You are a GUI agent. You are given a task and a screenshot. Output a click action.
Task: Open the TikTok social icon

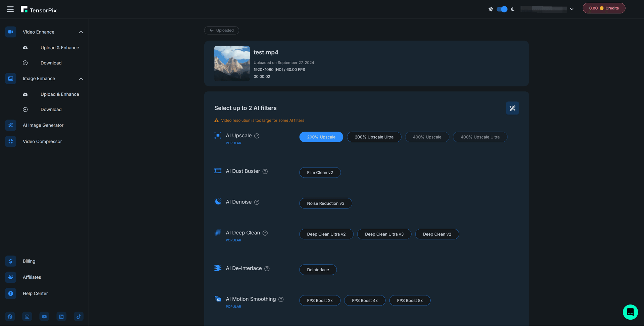tap(78, 317)
